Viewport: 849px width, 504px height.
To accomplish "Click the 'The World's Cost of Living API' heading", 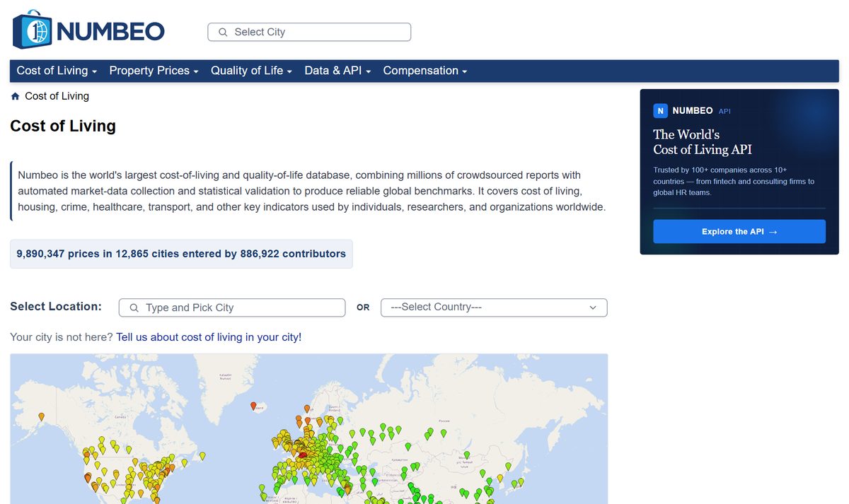I will point(703,142).
